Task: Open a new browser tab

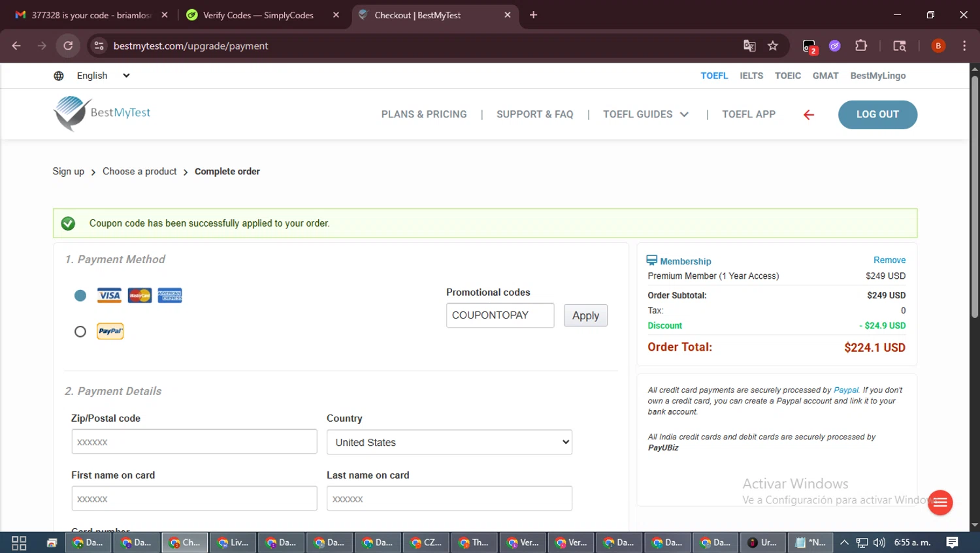Action: [x=533, y=15]
